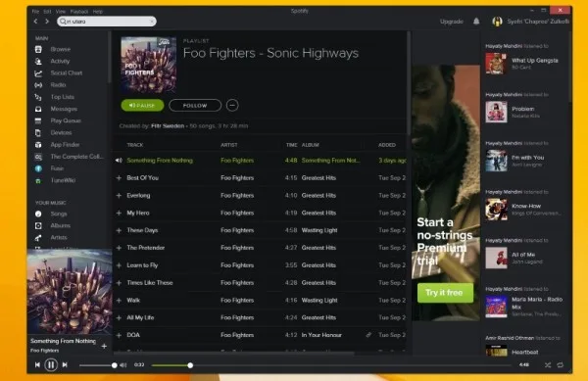Viewport: 588px width, 381px height.
Task: Pause playback in bottom bar
Action: (51, 364)
